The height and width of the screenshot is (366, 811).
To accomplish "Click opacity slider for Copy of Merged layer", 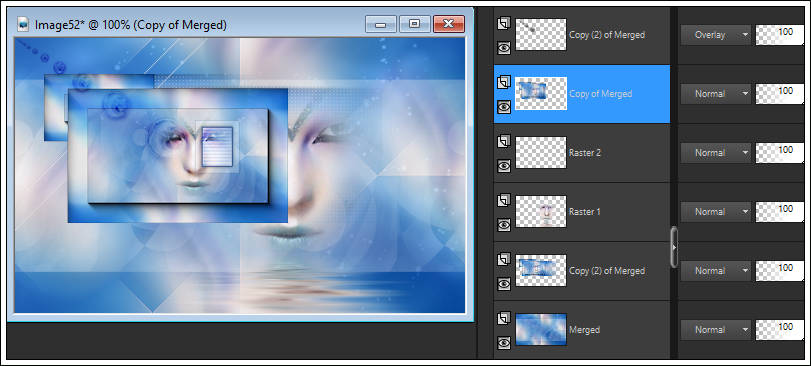I will 779,94.
